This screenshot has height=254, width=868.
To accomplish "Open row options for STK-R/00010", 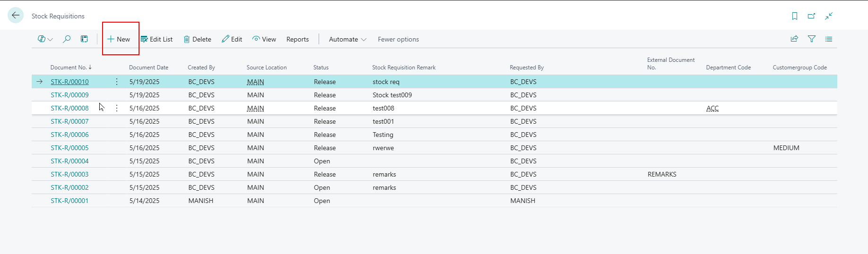I will pyautogui.click(x=117, y=82).
